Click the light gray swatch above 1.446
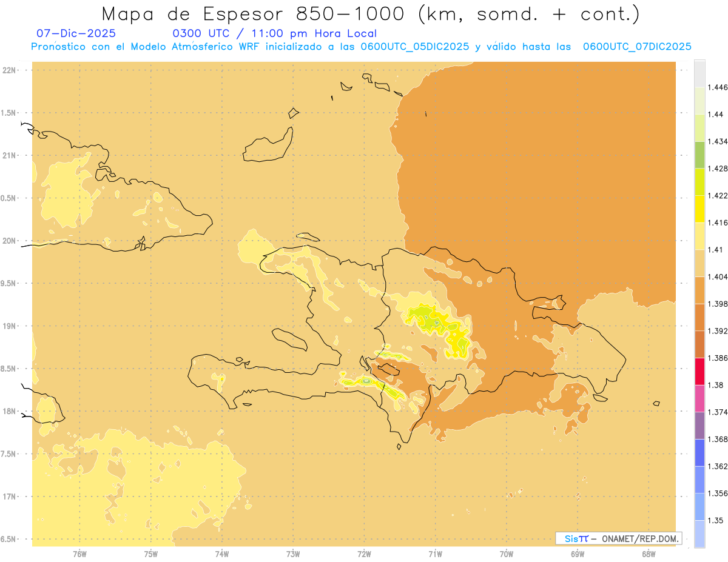728x562 pixels. click(699, 73)
